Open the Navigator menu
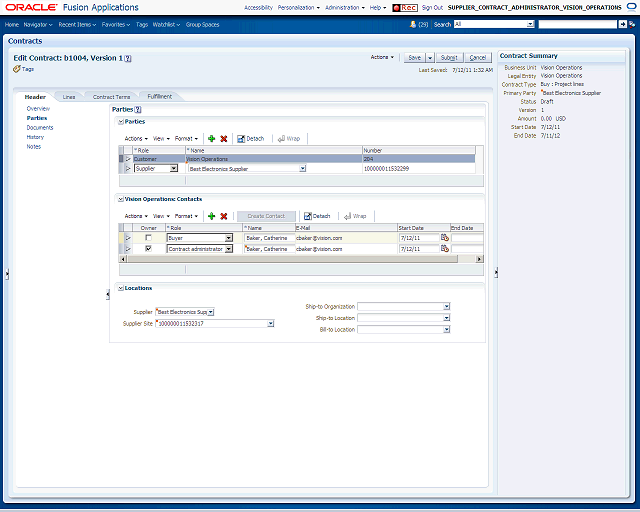 pyautogui.click(x=38, y=25)
